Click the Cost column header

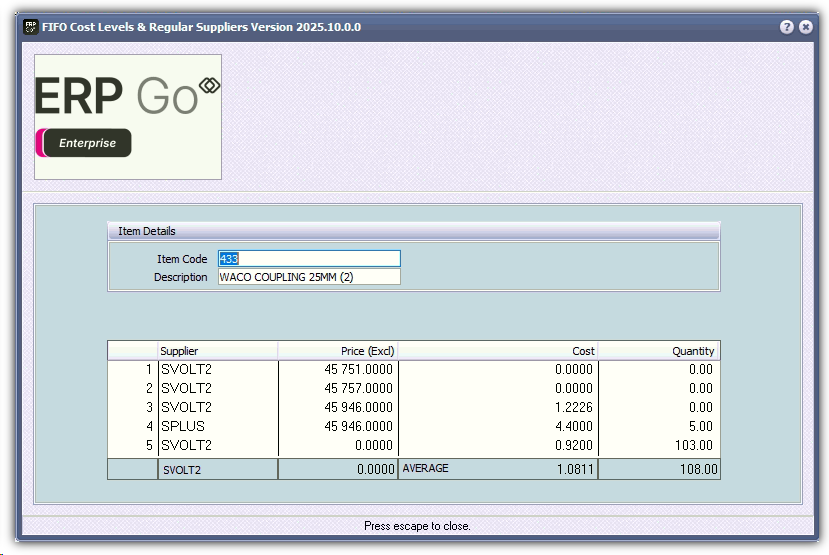(498, 351)
